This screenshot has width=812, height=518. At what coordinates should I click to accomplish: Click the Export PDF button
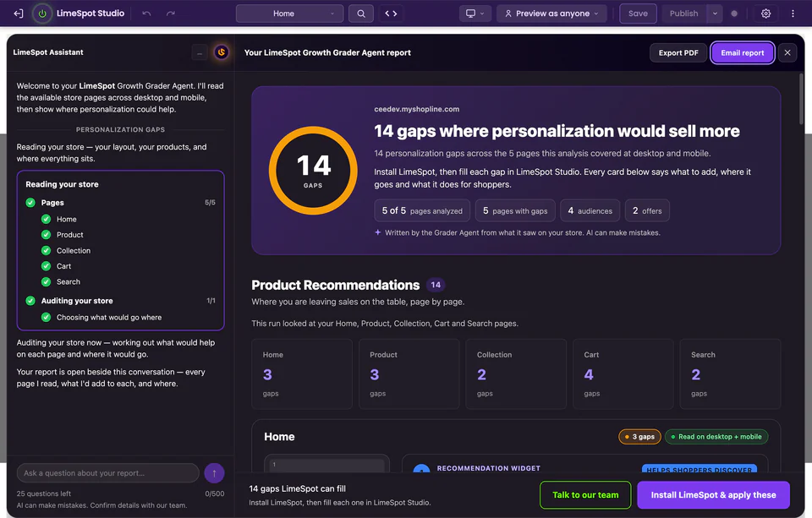point(678,52)
